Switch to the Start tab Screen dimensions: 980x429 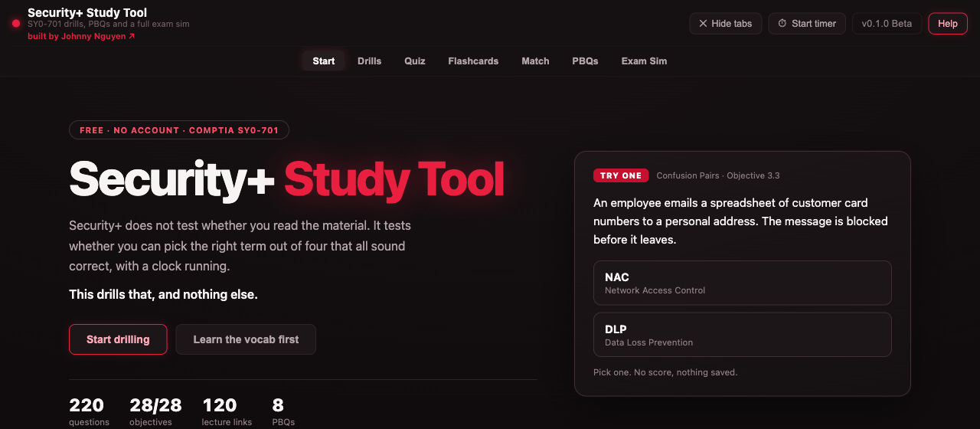tap(324, 61)
